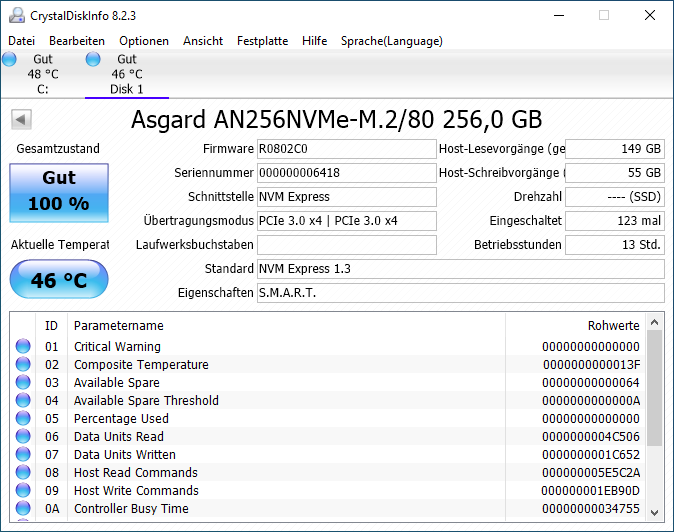Click the status icon for Available Spare row

tap(23, 382)
